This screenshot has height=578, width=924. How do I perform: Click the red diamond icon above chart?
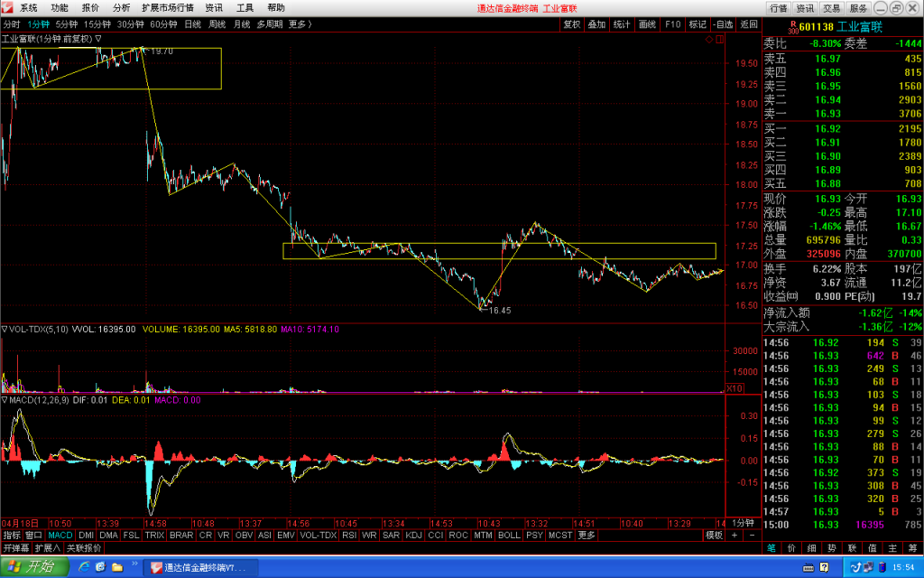tap(709, 39)
